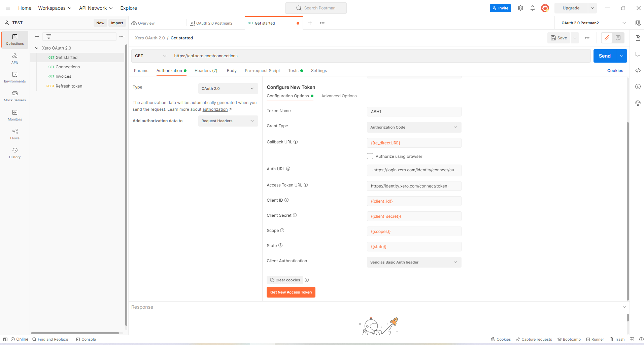Click Get New Access Token button
The image size is (644, 345).
pos(291,292)
